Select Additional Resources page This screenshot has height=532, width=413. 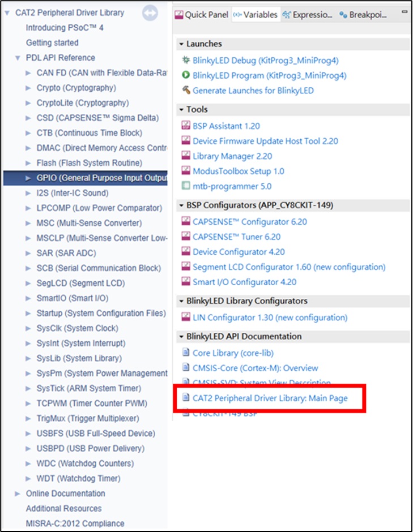[x=64, y=509]
